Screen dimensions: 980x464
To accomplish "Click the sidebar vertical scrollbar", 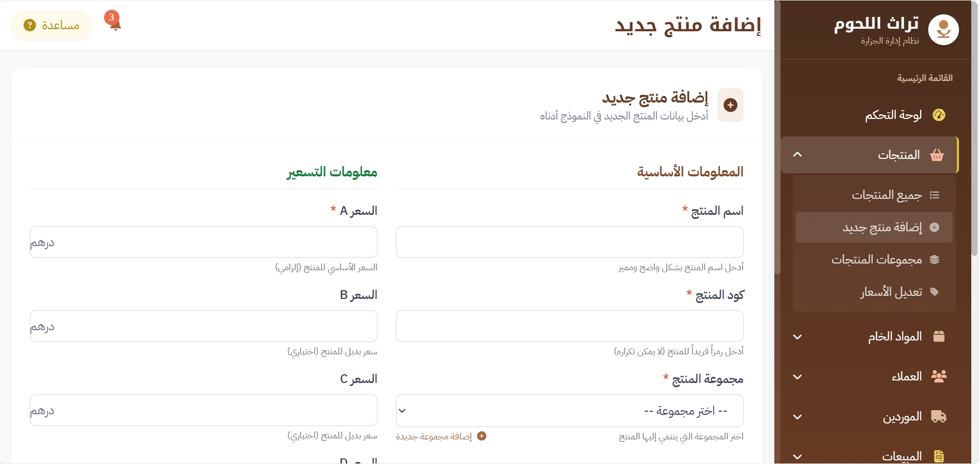I will click(x=974, y=128).
